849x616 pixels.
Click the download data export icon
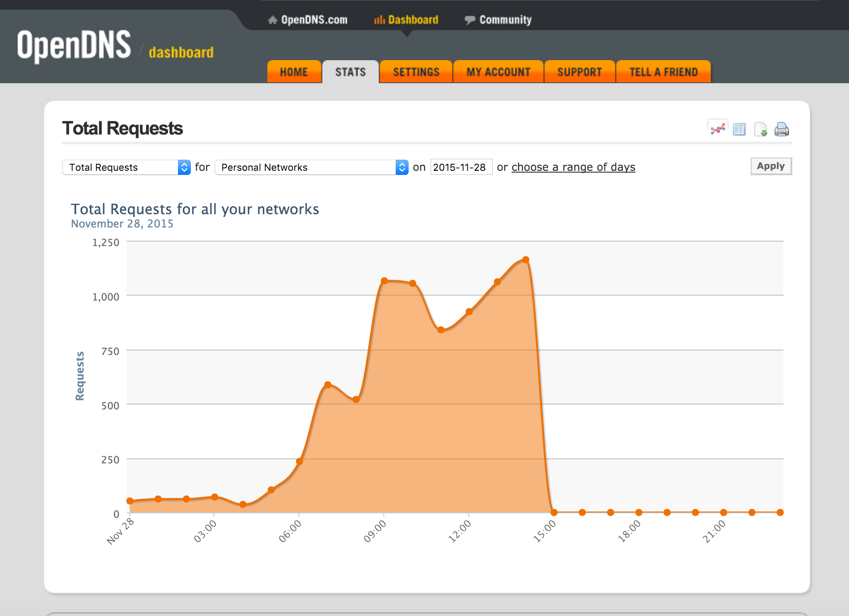(x=760, y=129)
